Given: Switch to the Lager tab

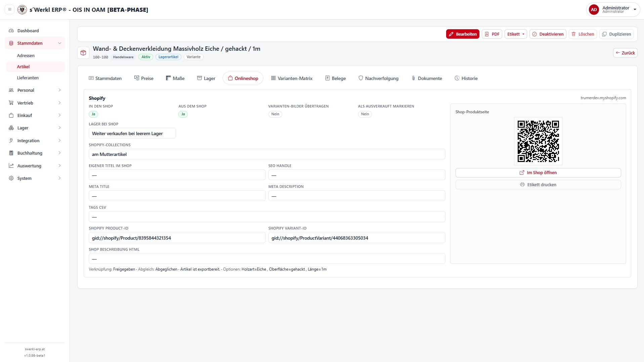Looking at the screenshot, I should (206, 78).
